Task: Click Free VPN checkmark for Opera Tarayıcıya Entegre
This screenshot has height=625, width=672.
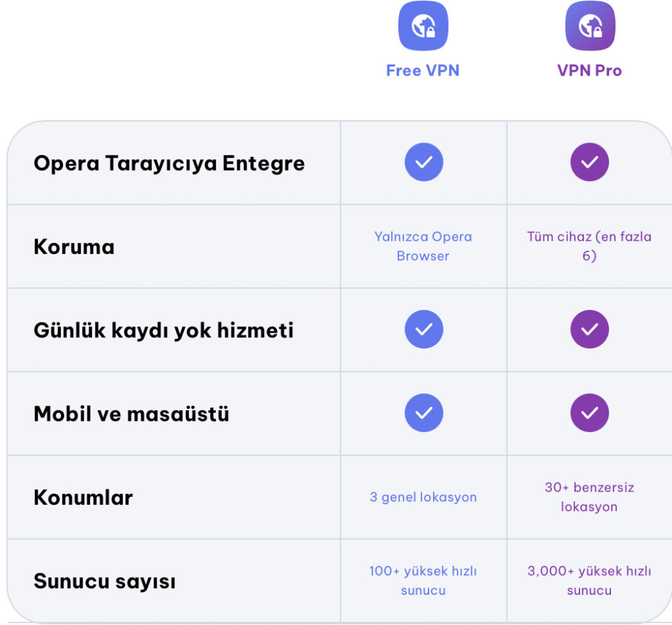Action: click(423, 162)
